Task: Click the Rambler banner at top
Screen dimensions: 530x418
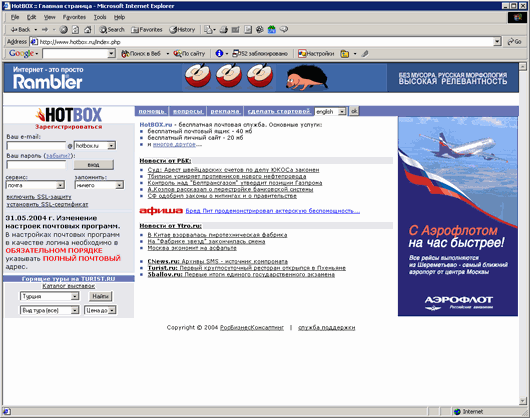Action: pyautogui.click(x=261, y=78)
